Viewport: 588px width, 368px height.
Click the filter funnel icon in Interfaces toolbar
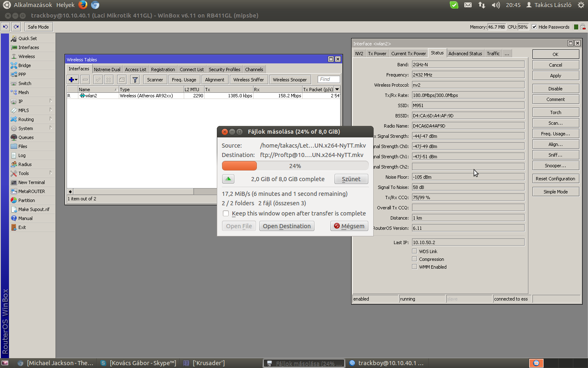point(135,79)
